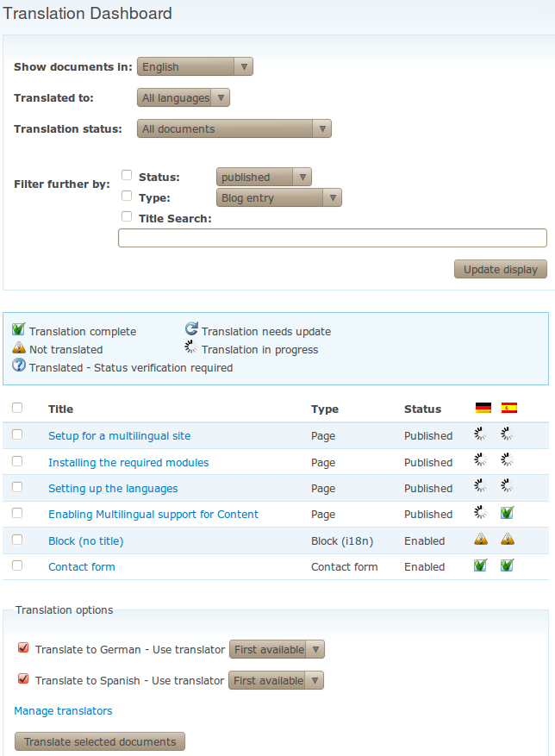Viewport: 555px width, 756px height.
Task: Open the Show documents in language dropdown
Action: pyautogui.click(x=195, y=66)
